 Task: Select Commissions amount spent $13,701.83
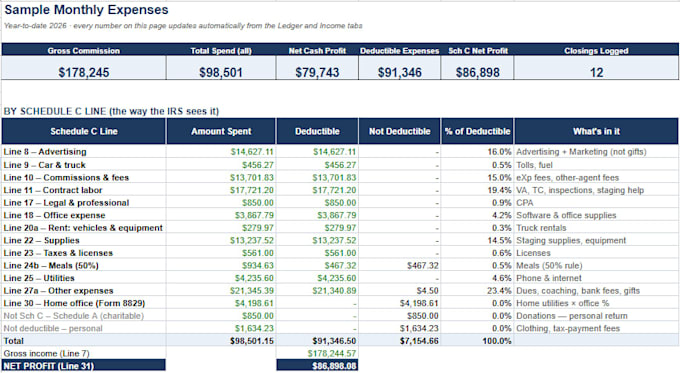252,177
